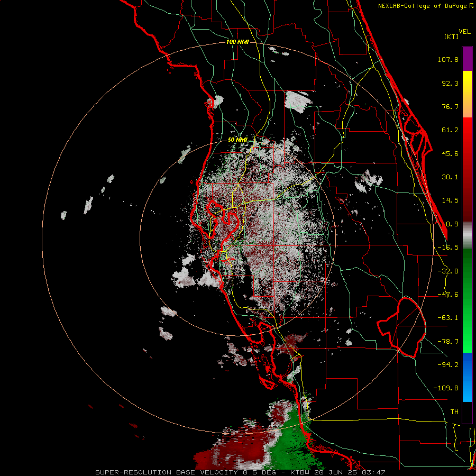This screenshot has width=476, height=476.
Task: Click the 45.6 velocity legend value
Action: click(x=450, y=153)
